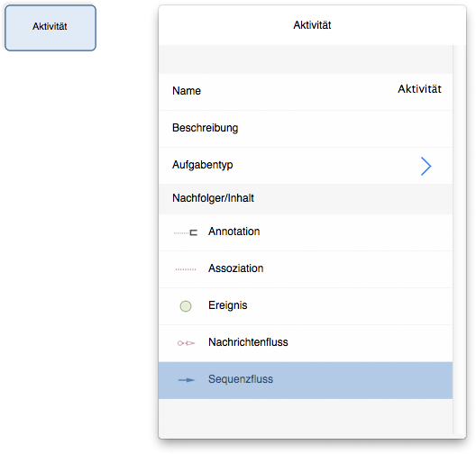Click the Name label
Viewport: 476px width, 454px height.
click(x=187, y=91)
